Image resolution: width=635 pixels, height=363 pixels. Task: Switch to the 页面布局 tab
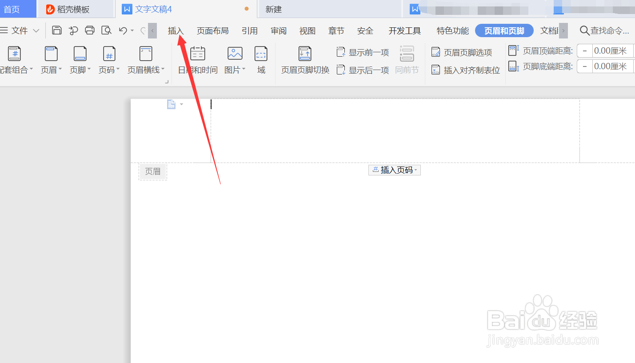pyautogui.click(x=213, y=31)
